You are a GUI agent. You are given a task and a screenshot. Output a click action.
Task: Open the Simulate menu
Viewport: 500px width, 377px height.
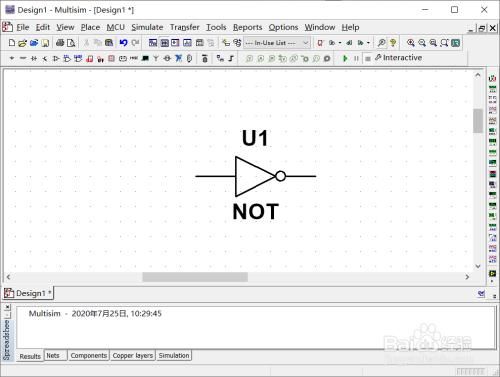pos(147,27)
